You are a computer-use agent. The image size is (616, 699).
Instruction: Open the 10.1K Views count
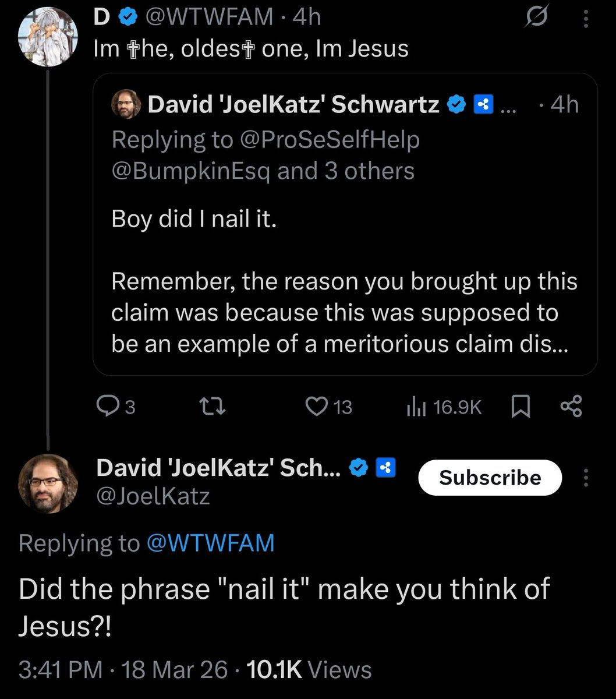point(309,669)
